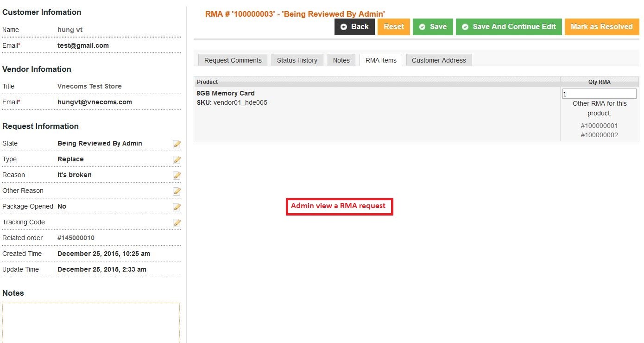Go back with the Back button

coord(354,27)
